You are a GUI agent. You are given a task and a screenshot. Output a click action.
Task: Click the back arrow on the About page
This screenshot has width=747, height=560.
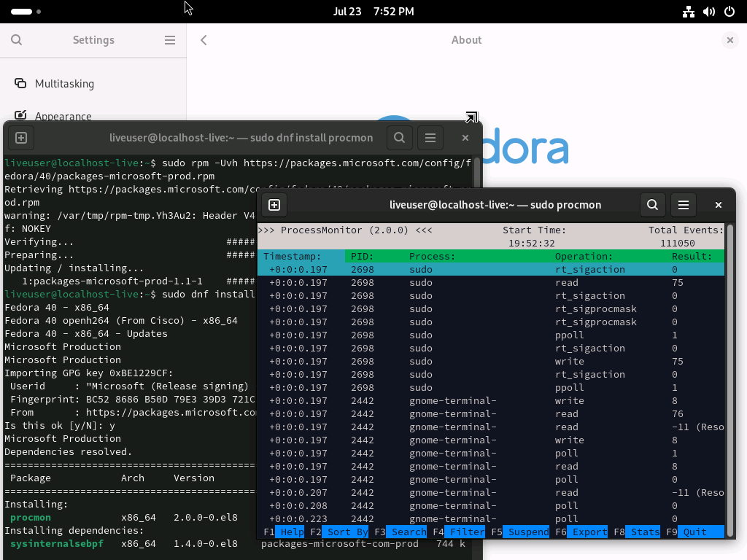(x=204, y=40)
